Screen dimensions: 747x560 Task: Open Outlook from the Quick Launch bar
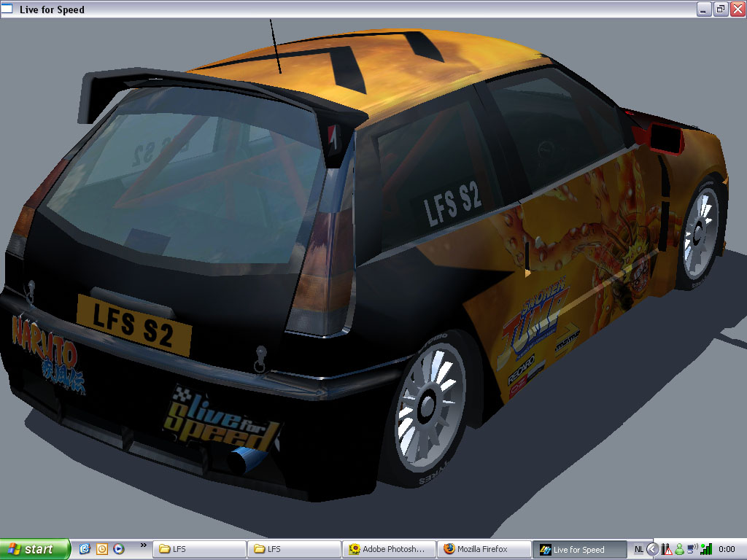pyautogui.click(x=102, y=549)
